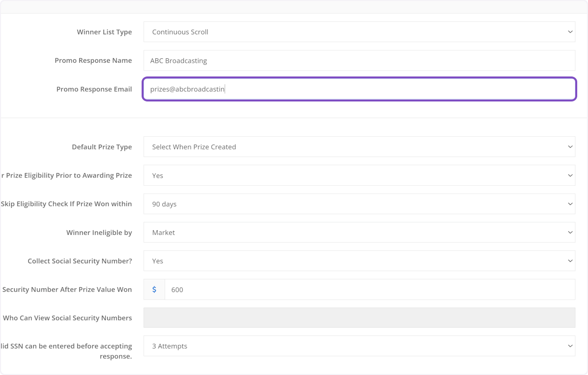
Task: Expand the Continuous Scroll selection chevron
Action: (570, 31)
